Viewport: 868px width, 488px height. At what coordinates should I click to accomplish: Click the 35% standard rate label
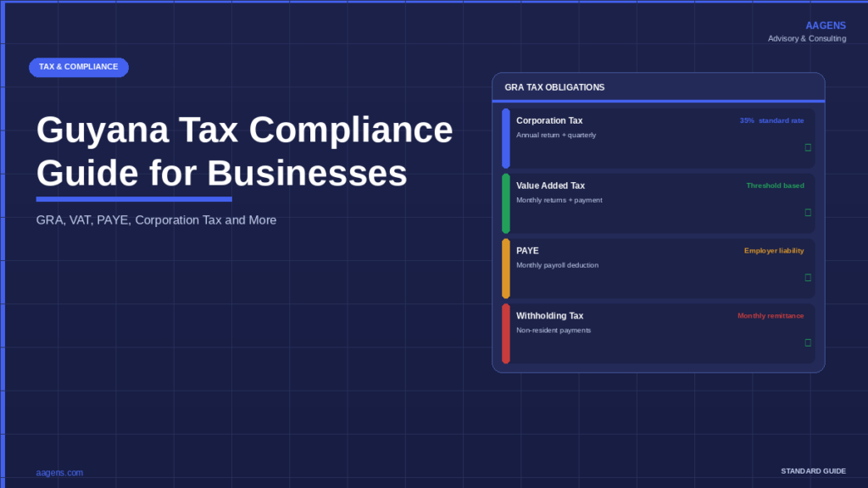click(x=771, y=120)
